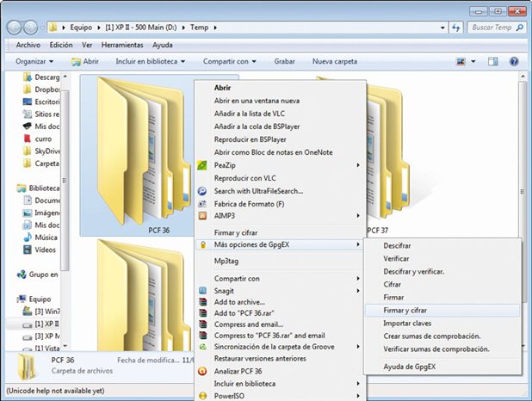
Task: Click the Grabar toolbar button
Action: coord(284,61)
